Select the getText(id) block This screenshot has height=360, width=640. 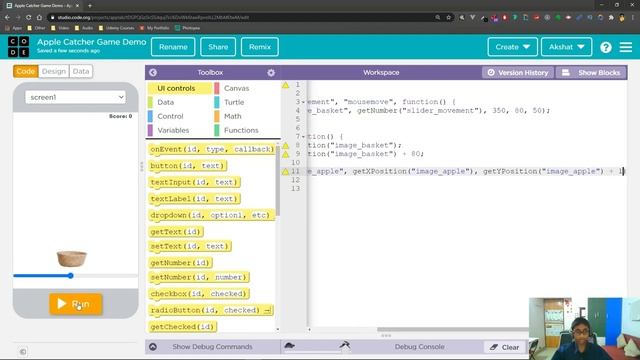[176, 232]
